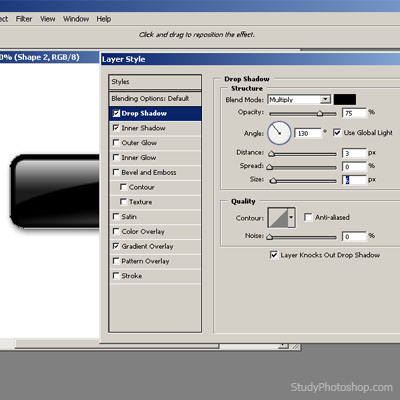This screenshot has height=400, width=400.
Task: Click the document horizontal scrollbar
Action: [117, 345]
